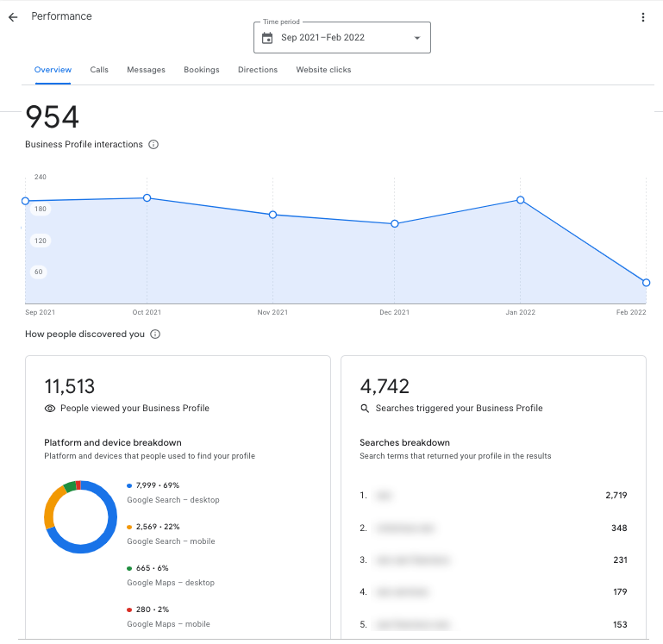Click the eye icon near profile views
This screenshot has height=644, width=663.
click(x=50, y=409)
